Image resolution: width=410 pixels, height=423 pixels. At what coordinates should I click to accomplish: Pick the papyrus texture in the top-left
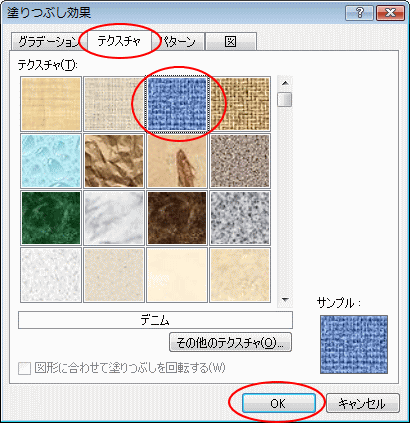51,104
